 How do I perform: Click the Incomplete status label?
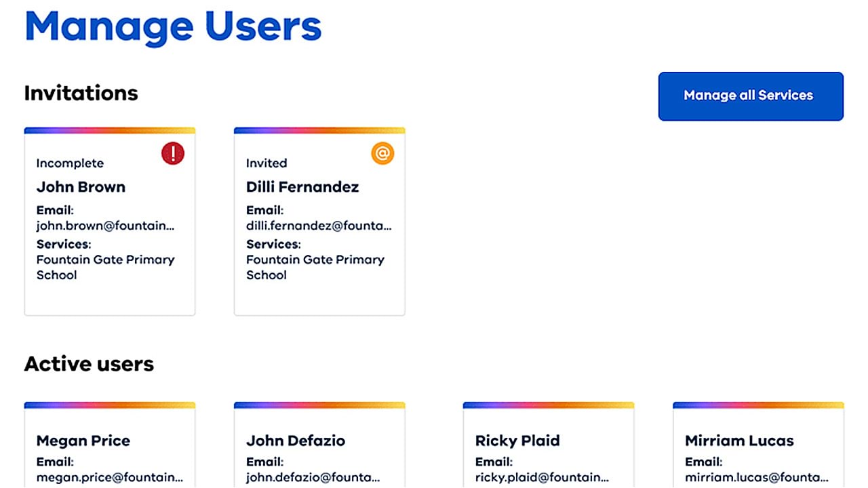(x=70, y=163)
